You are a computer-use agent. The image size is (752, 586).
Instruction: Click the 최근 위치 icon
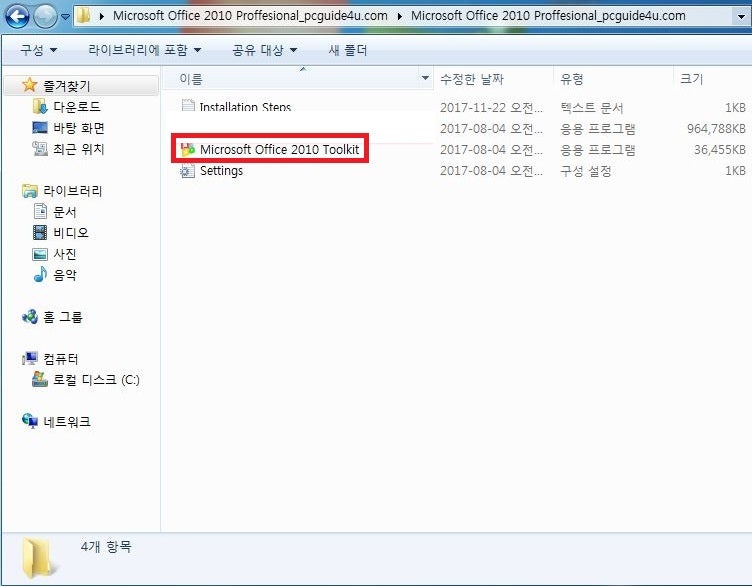[40, 149]
